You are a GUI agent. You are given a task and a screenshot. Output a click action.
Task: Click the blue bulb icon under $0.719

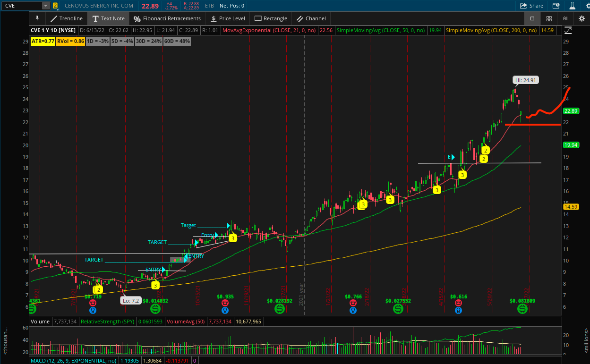tap(93, 311)
